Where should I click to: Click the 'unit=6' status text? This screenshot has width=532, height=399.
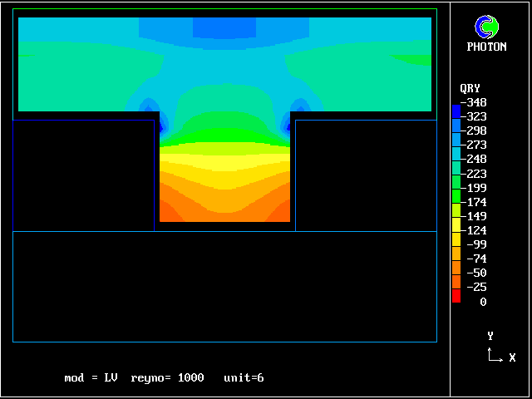coord(244,378)
